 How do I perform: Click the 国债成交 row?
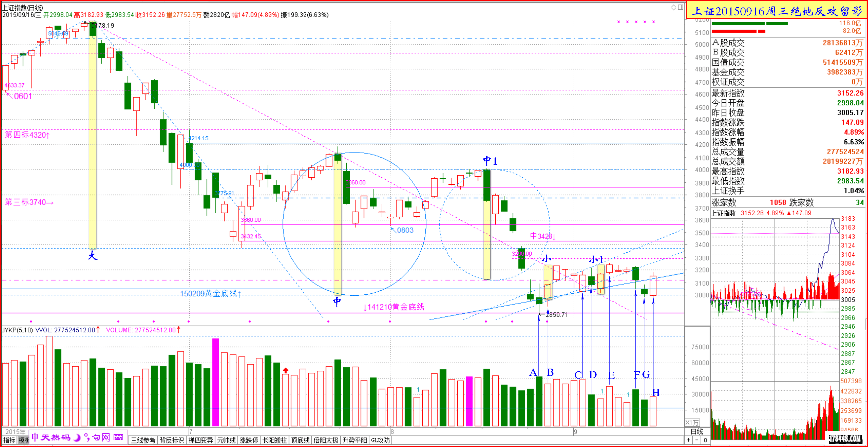pos(787,62)
